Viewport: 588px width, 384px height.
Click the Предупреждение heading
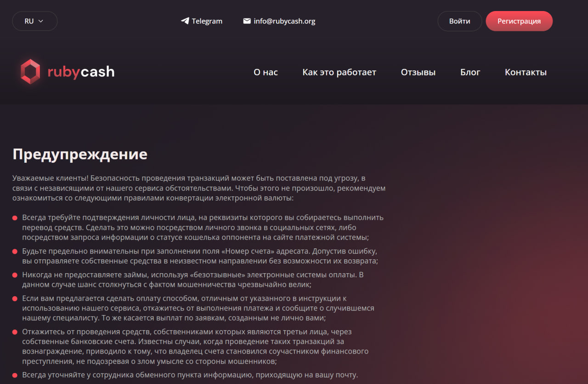pyautogui.click(x=80, y=154)
